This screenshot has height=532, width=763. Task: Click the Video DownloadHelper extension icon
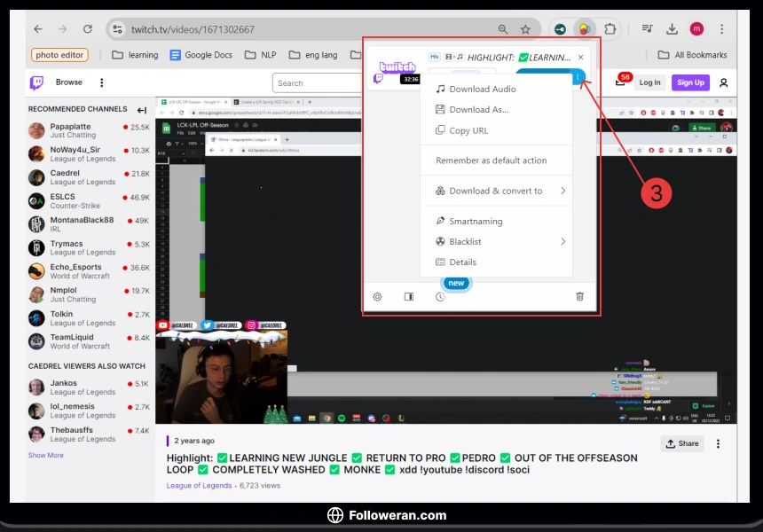click(583, 28)
